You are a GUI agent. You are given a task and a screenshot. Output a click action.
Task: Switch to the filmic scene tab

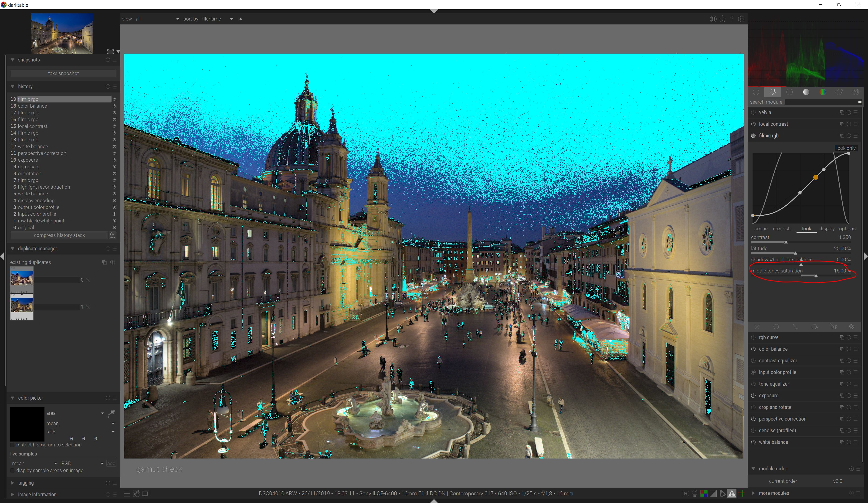(x=760, y=228)
